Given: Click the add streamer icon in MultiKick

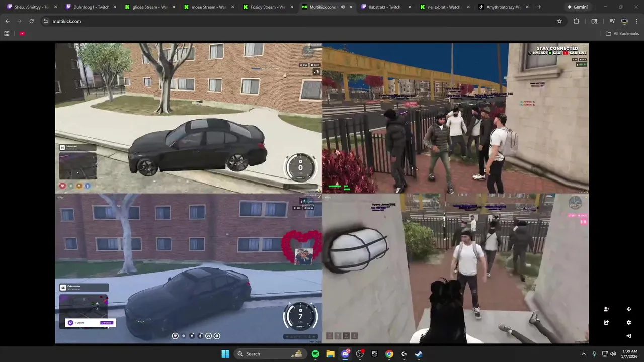Looking at the screenshot, I should [606, 309].
